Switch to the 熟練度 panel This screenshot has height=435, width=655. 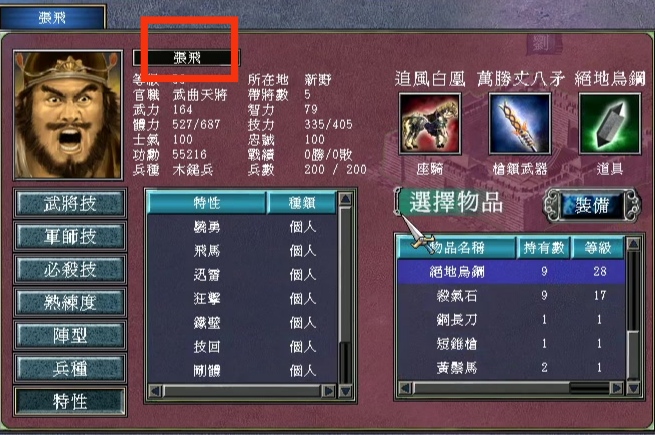coord(70,303)
